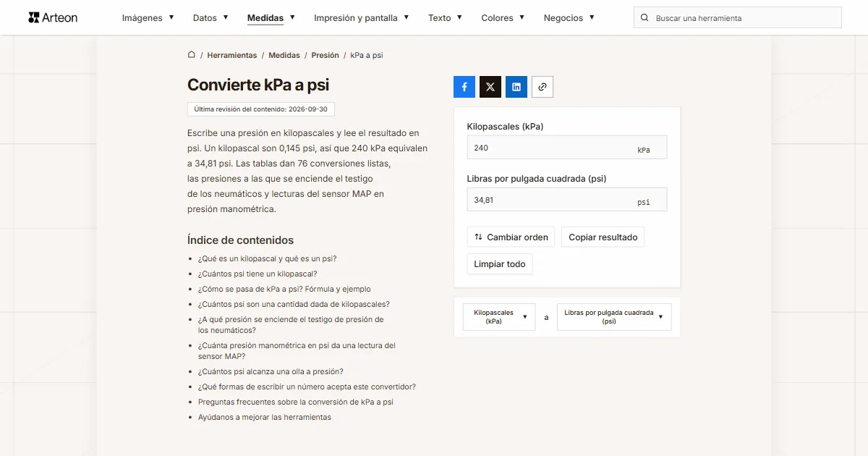Click Limpiar todo button

[500, 264]
